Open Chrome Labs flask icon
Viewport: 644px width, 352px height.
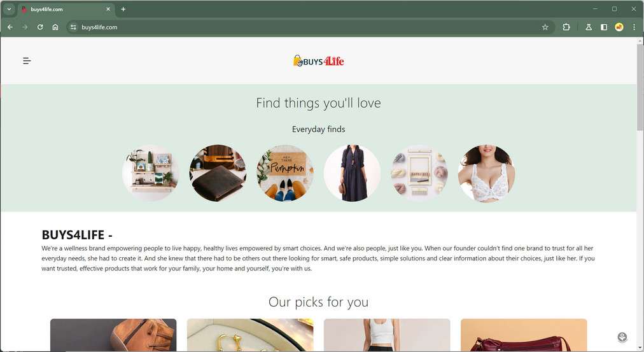[589, 27]
